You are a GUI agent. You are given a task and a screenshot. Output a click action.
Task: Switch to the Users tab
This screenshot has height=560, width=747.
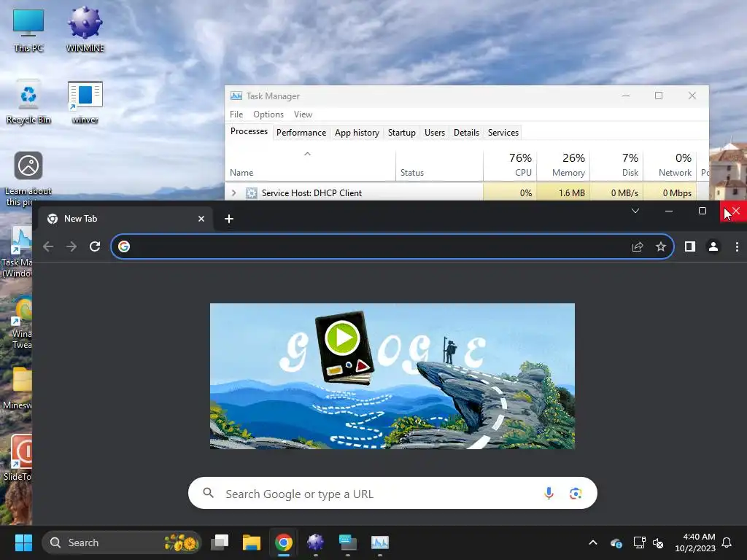435,133
